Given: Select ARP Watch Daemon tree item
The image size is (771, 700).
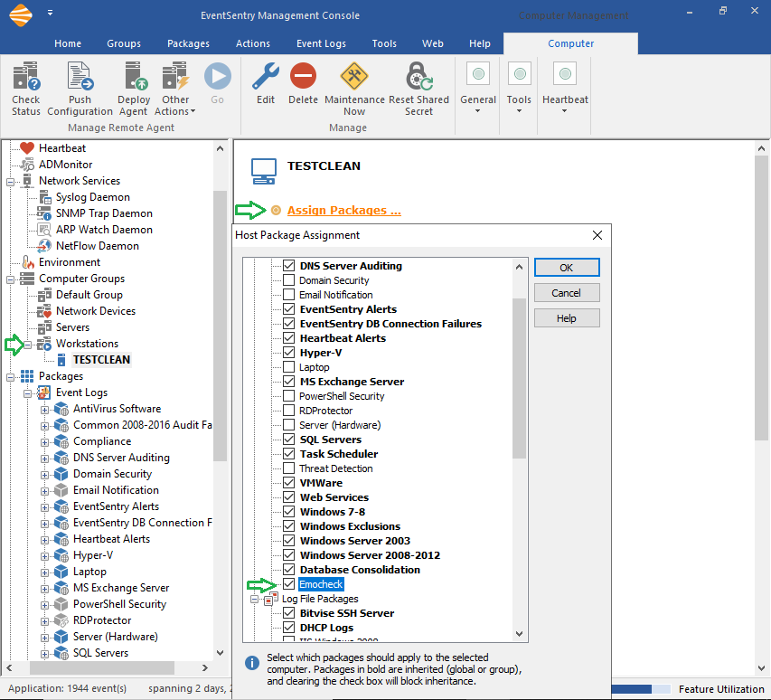Looking at the screenshot, I should pyautogui.click(x=104, y=229).
